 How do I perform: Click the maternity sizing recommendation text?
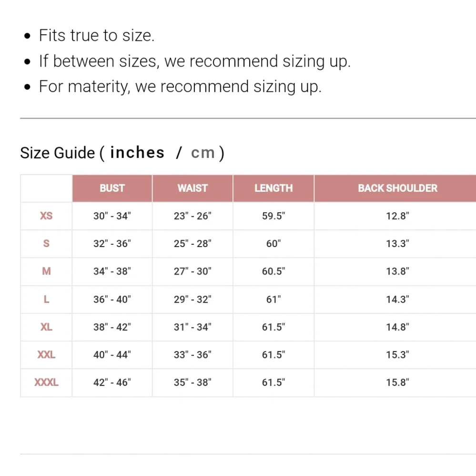[x=180, y=87]
